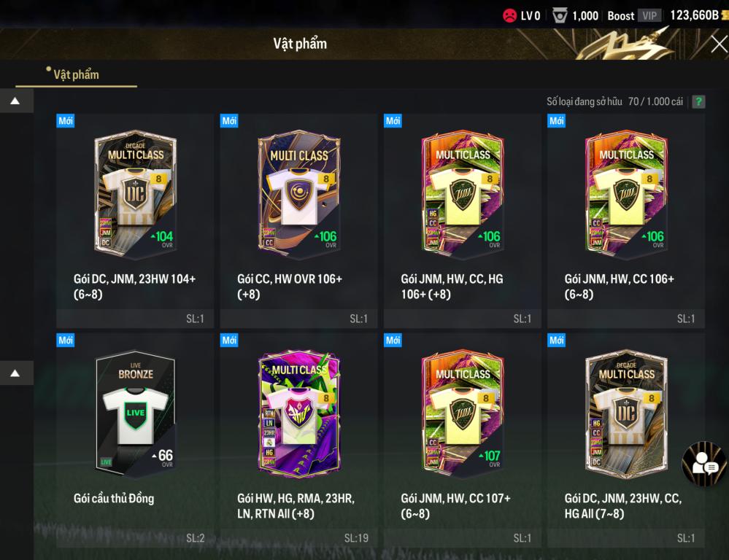Screen dimensions: 729x560
Task: Select Gói JNM, HW, CC 107+ pack
Action: [x=462, y=440]
